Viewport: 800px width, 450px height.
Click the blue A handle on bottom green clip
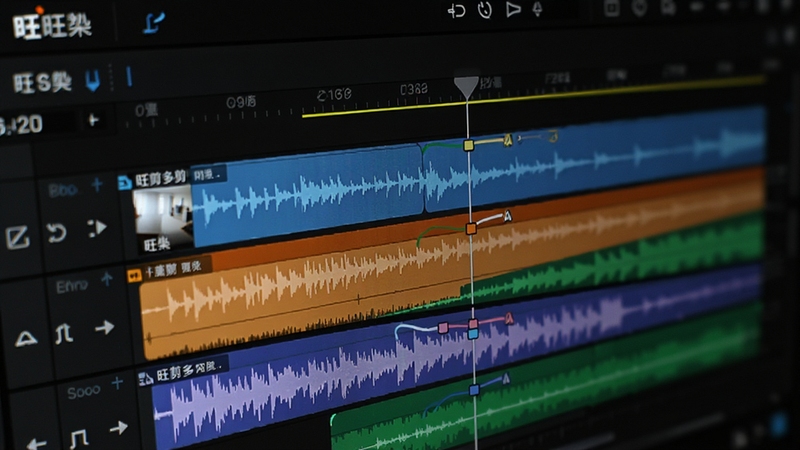[506, 379]
